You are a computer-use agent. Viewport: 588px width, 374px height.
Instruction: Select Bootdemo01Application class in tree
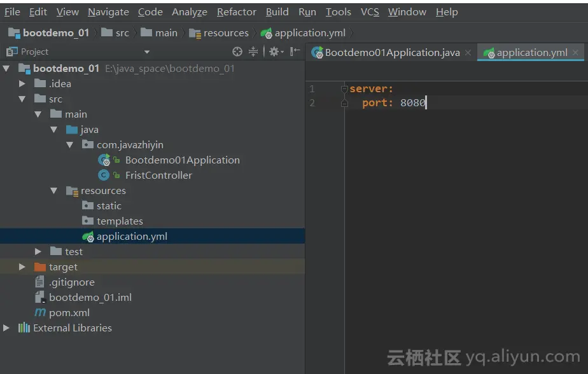click(182, 160)
